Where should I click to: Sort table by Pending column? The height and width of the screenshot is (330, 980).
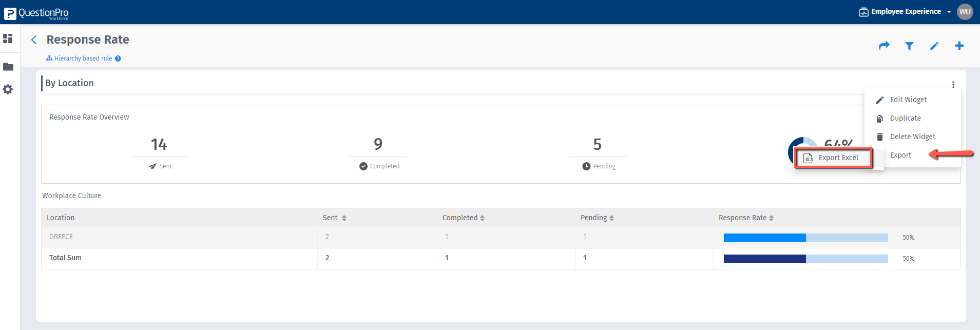click(x=611, y=218)
